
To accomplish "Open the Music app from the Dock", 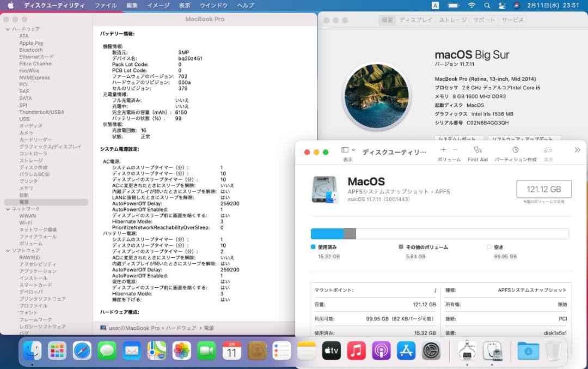I will click(357, 351).
